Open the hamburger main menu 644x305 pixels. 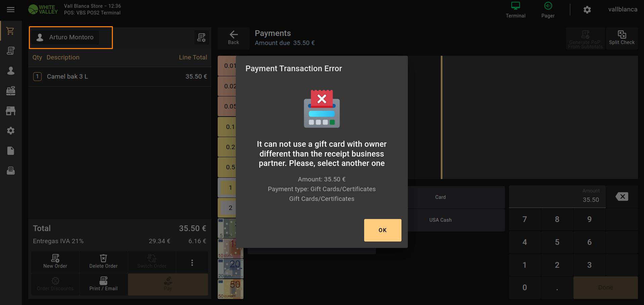point(11,10)
